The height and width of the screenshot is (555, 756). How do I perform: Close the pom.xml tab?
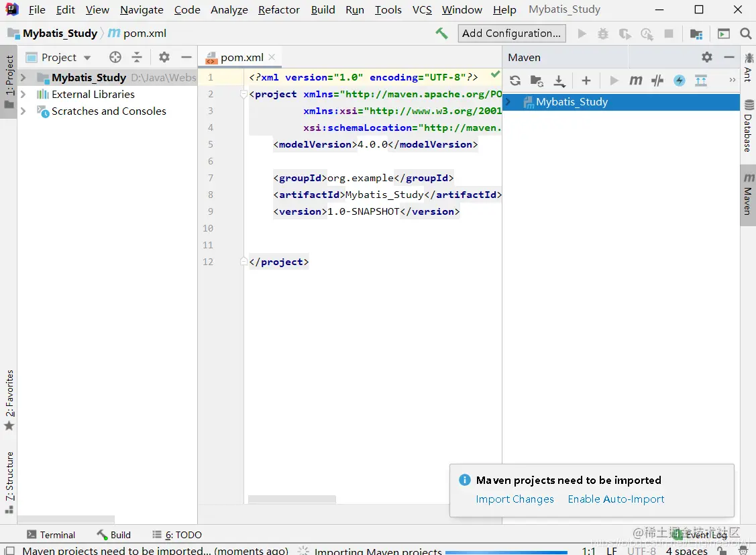pos(272,57)
